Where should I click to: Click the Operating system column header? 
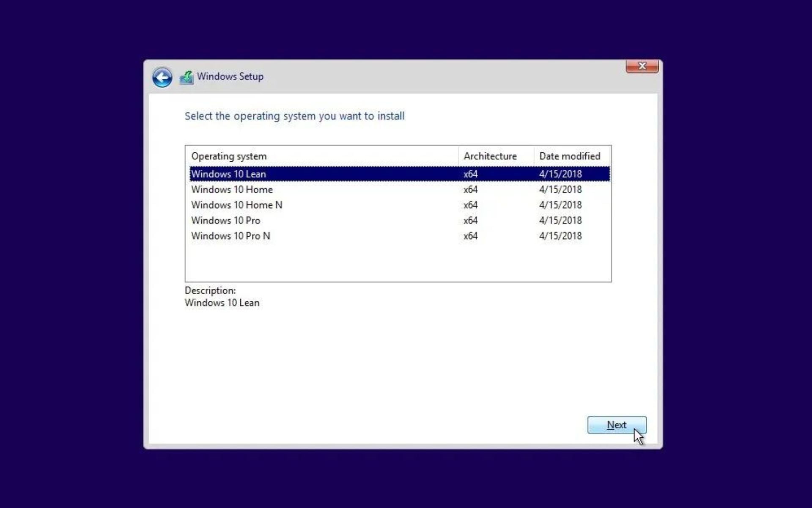[x=229, y=156]
